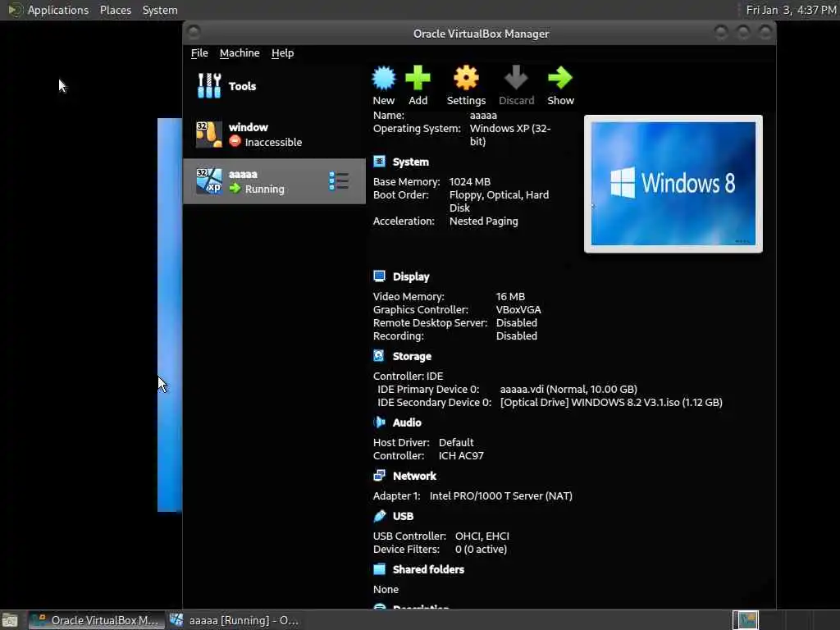Click the Network section icon

click(x=379, y=475)
